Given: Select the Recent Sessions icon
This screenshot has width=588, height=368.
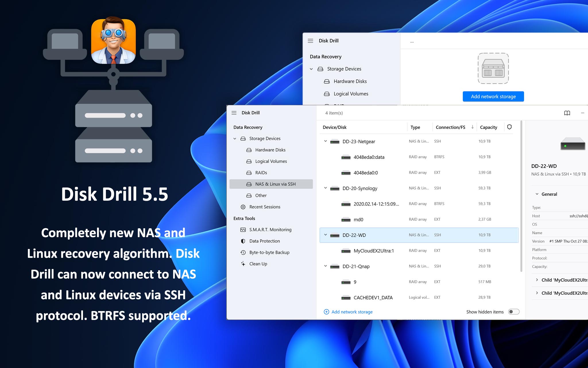Looking at the screenshot, I should click(x=242, y=207).
